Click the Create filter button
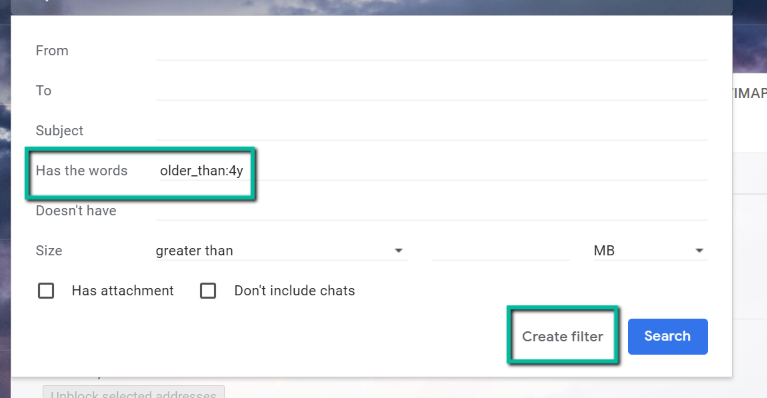Viewport: 767px width, 398px height. click(563, 336)
